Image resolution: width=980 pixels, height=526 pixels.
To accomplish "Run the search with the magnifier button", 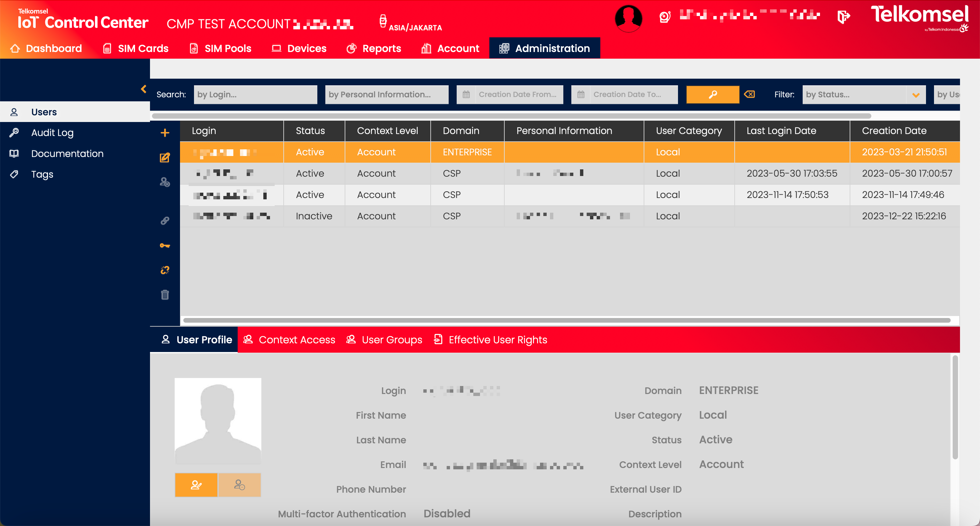I will [x=713, y=94].
